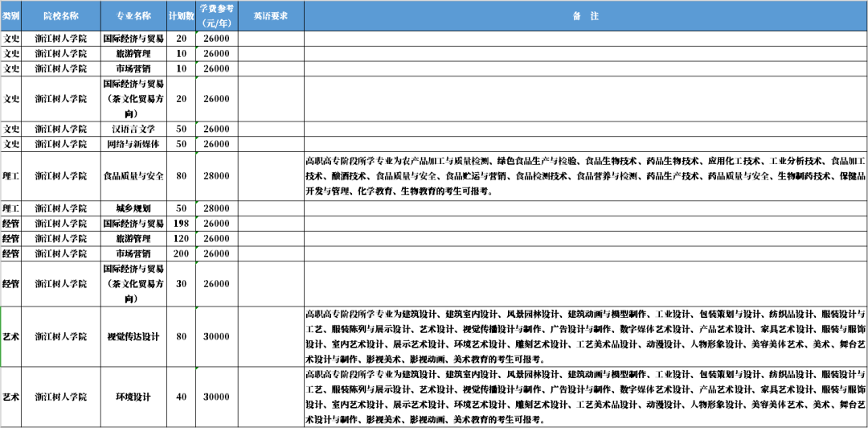Click the 汉语言文学 major cell

point(133,129)
